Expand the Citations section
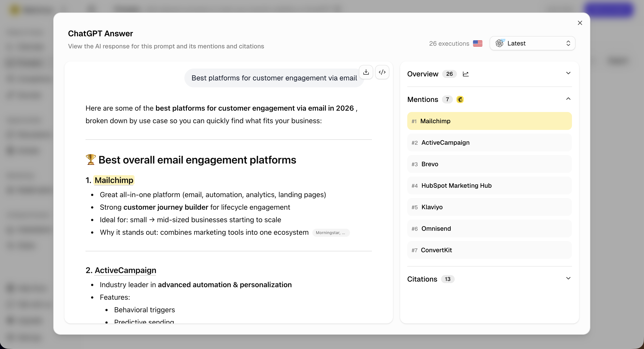 (568, 278)
